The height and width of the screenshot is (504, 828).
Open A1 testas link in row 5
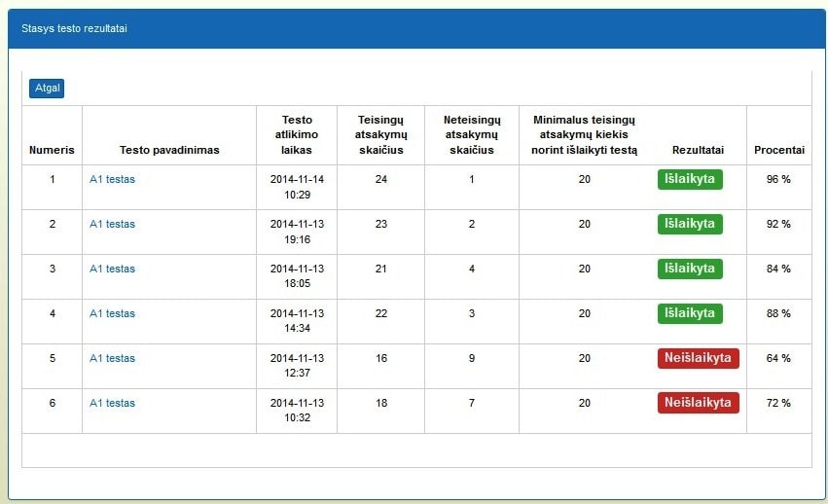point(112,358)
